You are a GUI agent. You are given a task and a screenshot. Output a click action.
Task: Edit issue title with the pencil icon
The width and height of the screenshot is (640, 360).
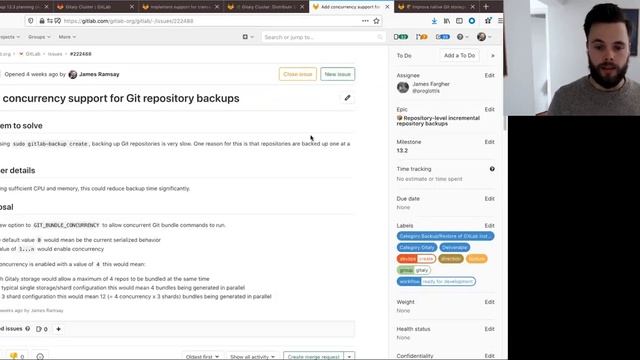click(x=347, y=98)
